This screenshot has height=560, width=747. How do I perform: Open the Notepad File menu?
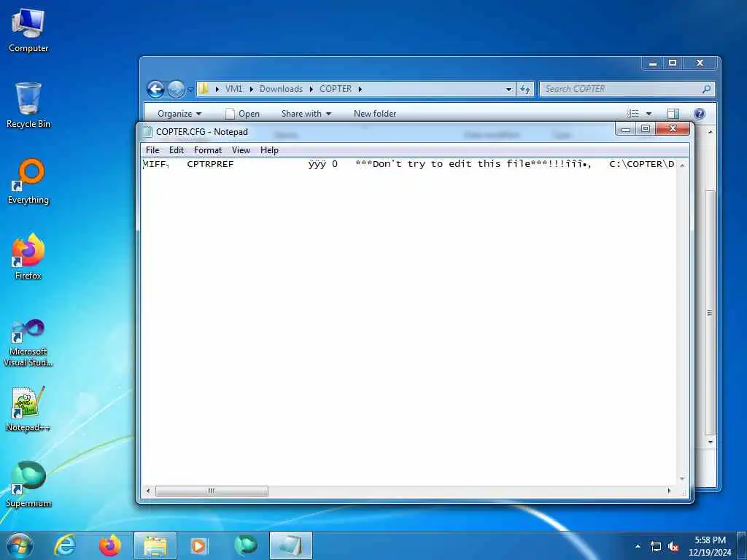[152, 150]
